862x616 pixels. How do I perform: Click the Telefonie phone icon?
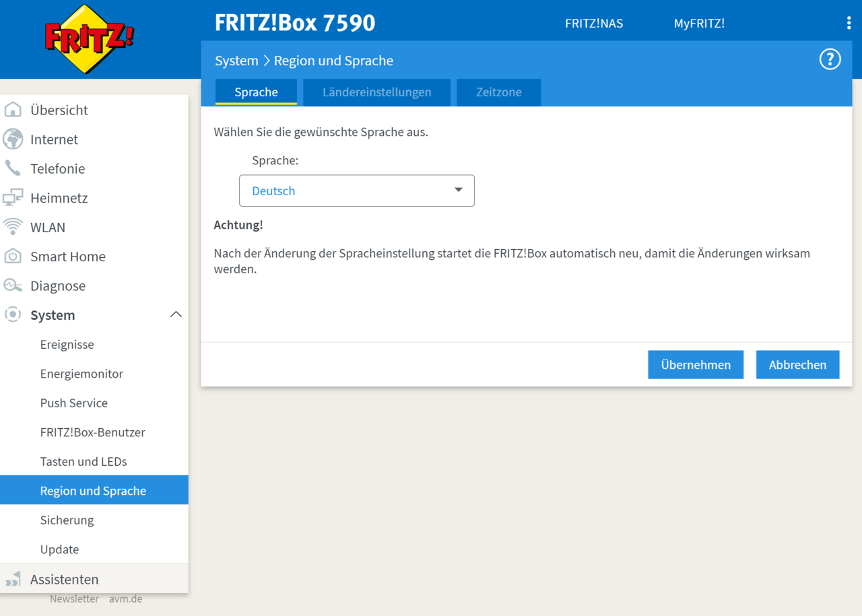click(x=13, y=168)
